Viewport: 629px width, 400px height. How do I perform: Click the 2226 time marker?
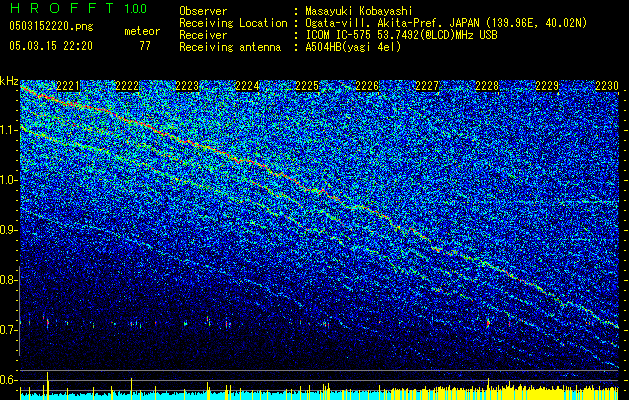click(367, 86)
